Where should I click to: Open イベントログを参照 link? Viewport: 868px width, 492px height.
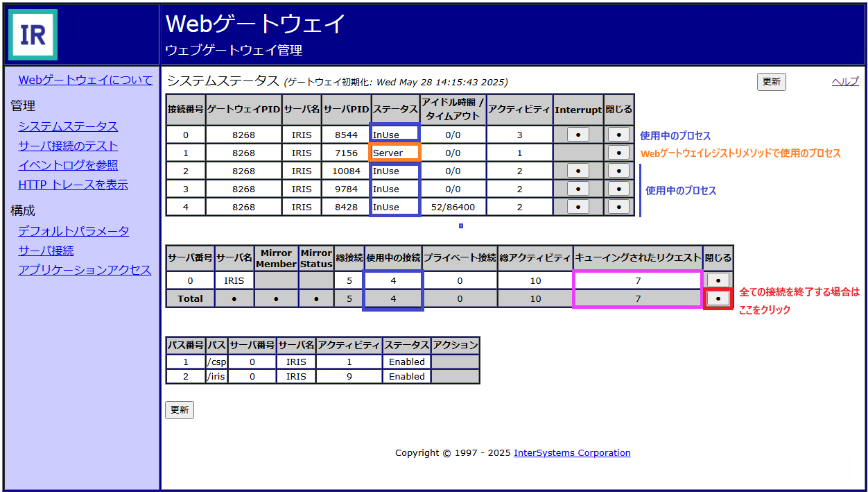coord(68,165)
